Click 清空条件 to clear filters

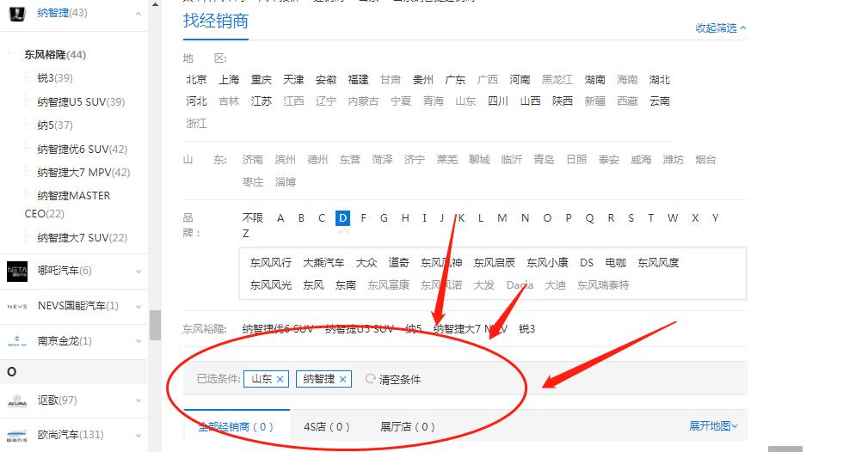[x=400, y=380]
